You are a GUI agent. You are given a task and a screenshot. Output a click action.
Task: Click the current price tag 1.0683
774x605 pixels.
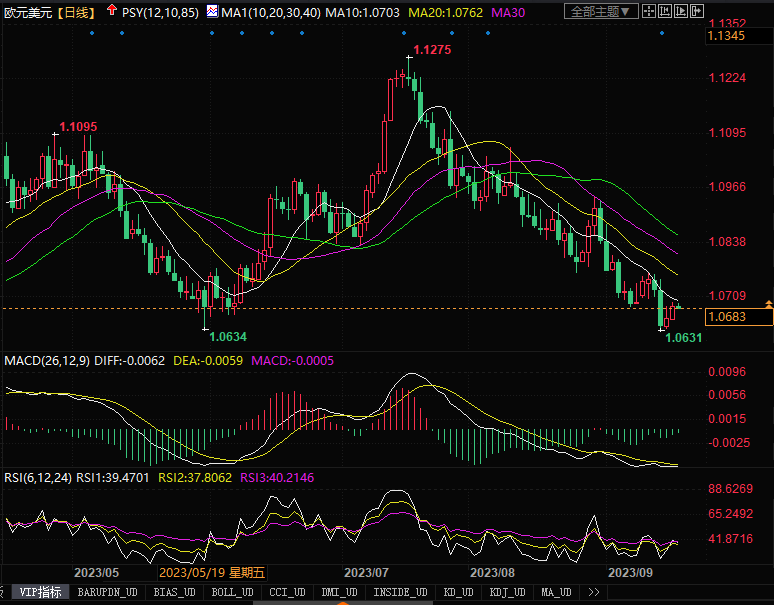tap(726, 317)
